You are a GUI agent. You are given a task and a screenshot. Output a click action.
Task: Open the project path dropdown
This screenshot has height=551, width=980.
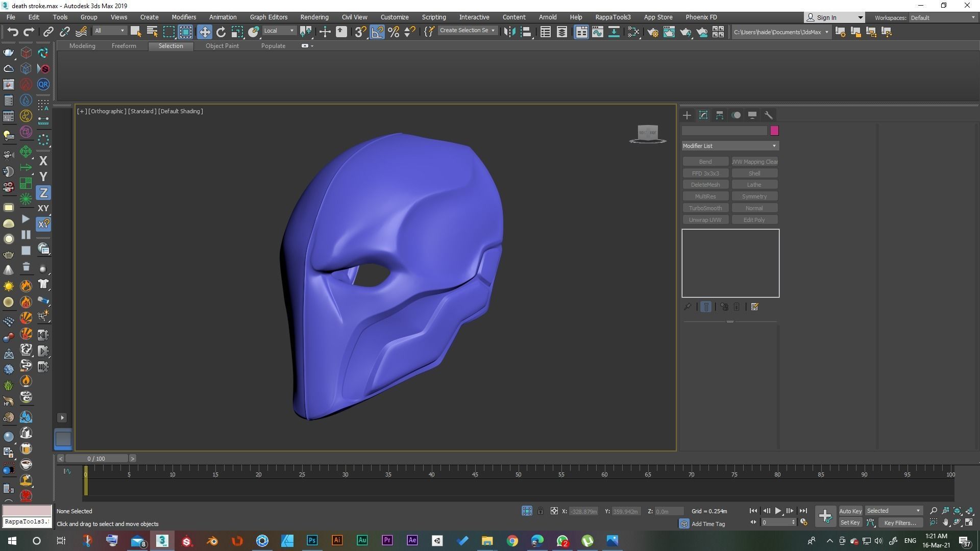tap(781, 32)
